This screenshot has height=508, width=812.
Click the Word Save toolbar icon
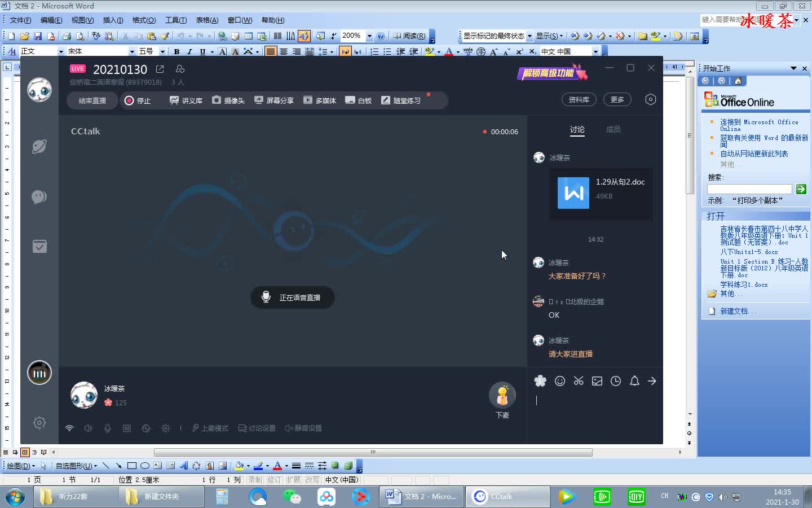click(38, 36)
